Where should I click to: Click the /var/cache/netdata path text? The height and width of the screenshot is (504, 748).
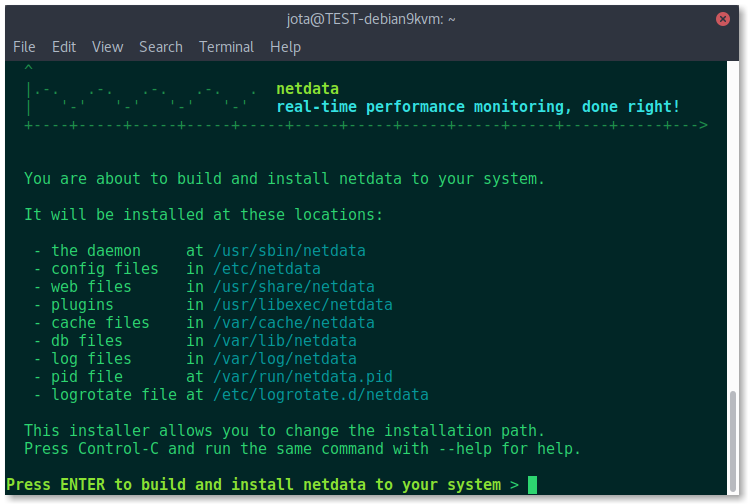click(294, 323)
